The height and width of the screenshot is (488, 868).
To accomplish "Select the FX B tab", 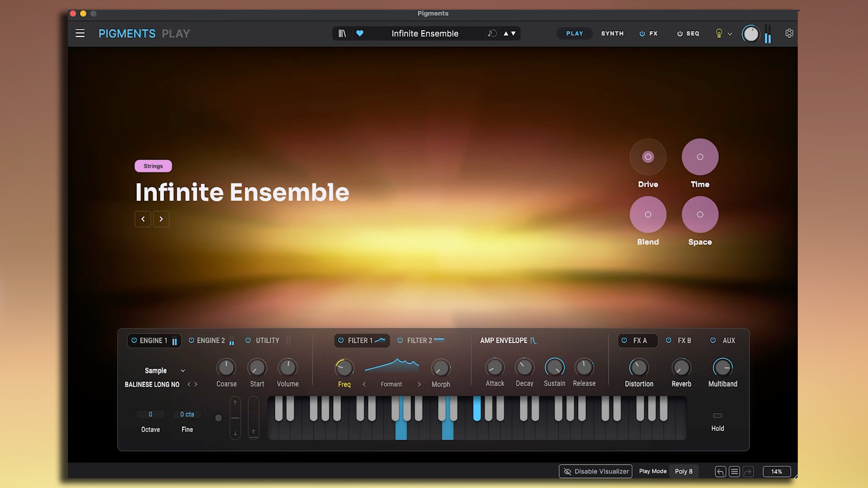I will 684,341.
